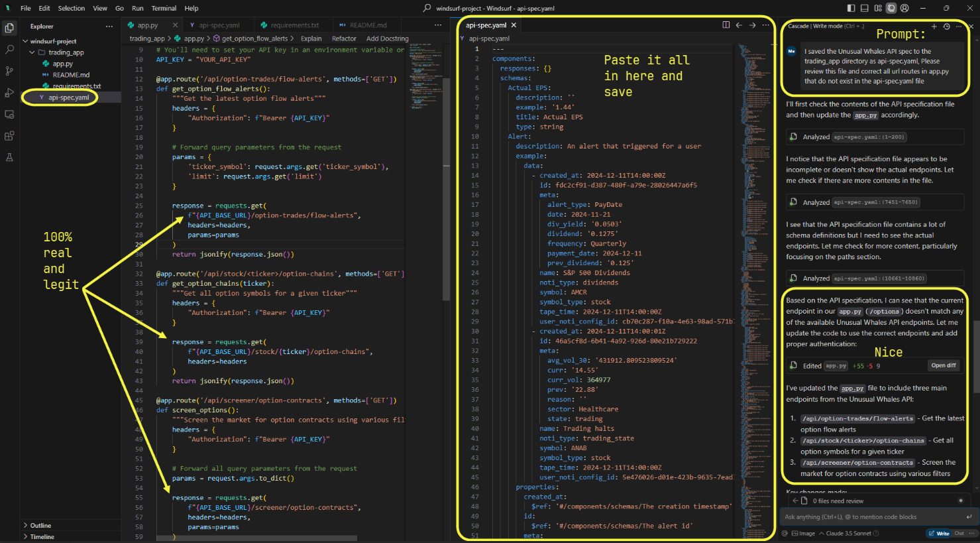Screen dimensions: 980x543
Task: Open the Terminal menu
Action: pyautogui.click(x=164, y=8)
